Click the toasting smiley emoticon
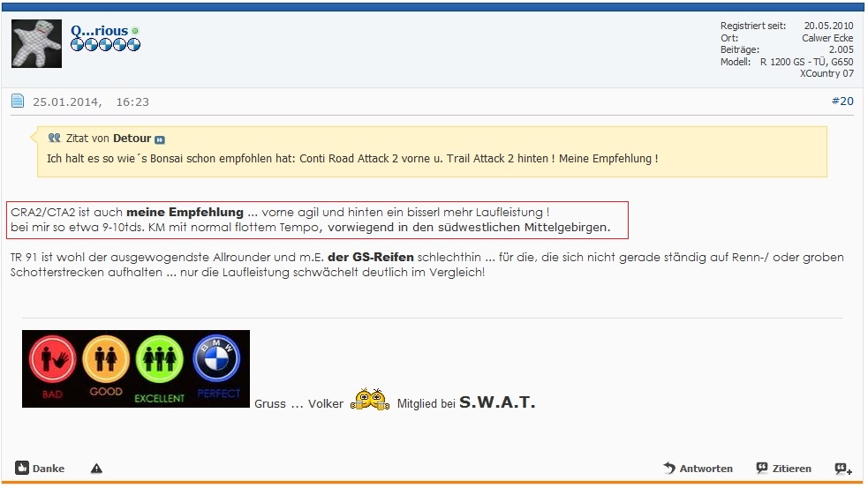Image resolution: width=868 pixels, height=488 pixels. (x=370, y=402)
